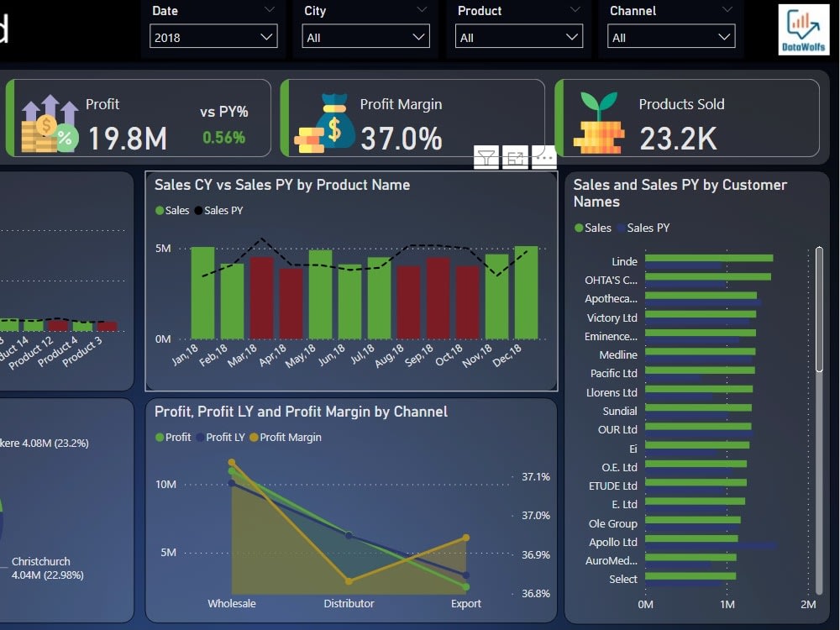Open the Date slicer dropdown showing 2018

(x=213, y=37)
